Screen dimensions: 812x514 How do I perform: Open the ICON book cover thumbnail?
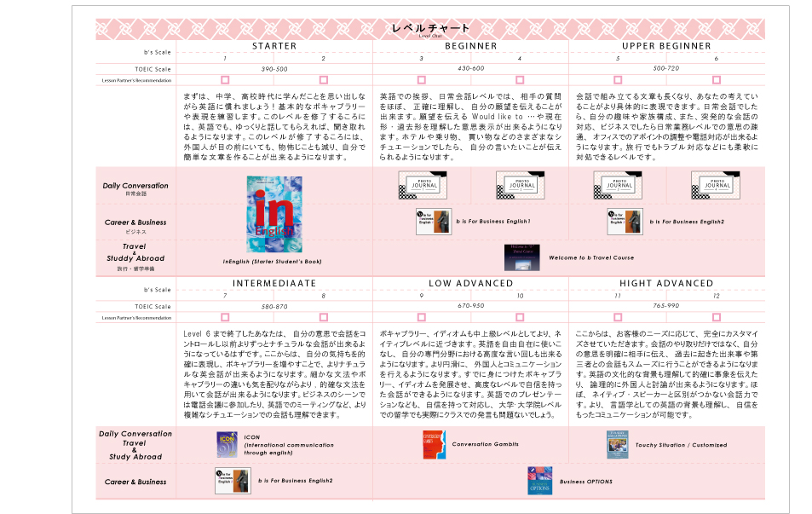coord(227,444)
